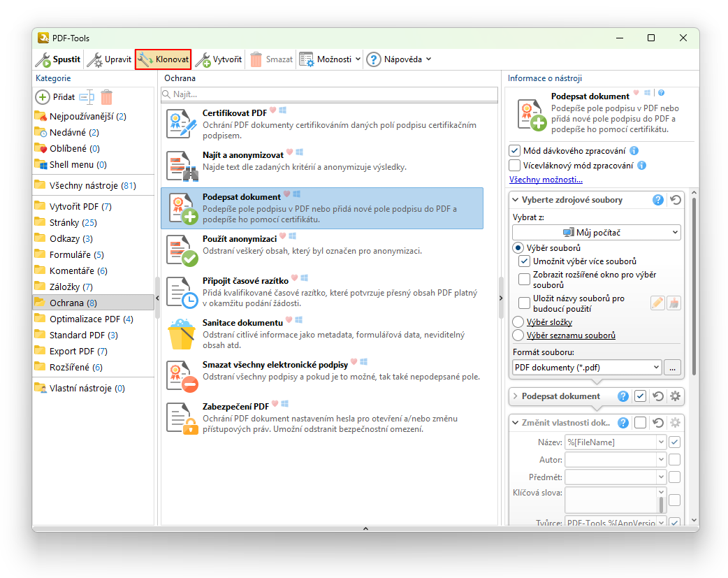The height and width of the screenshot is (578, 728).
Task: Open the Formát souboru PDF dokumenty dropdown
Action: coord(587,368)
